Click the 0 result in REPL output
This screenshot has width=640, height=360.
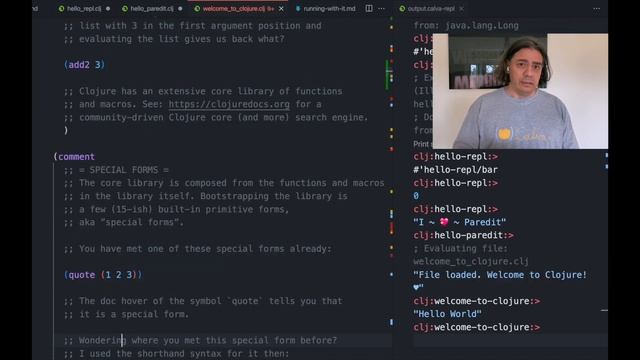[x=416, y=196]
